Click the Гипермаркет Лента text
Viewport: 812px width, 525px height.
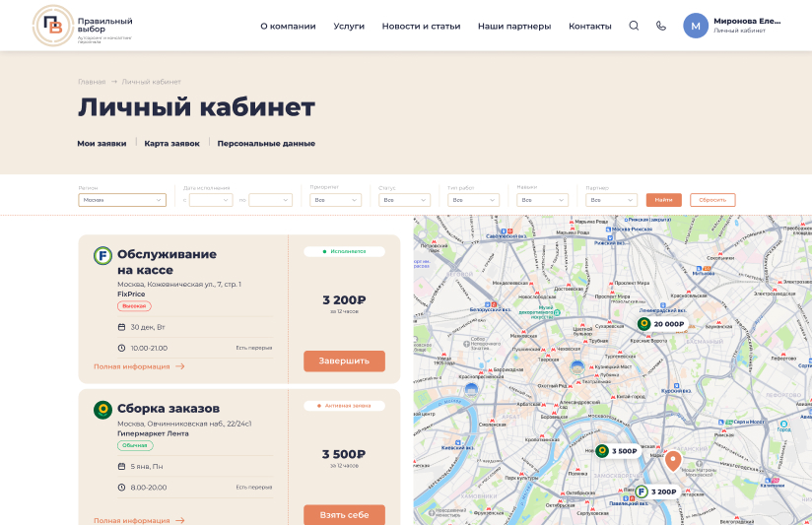tap(153, 433)
